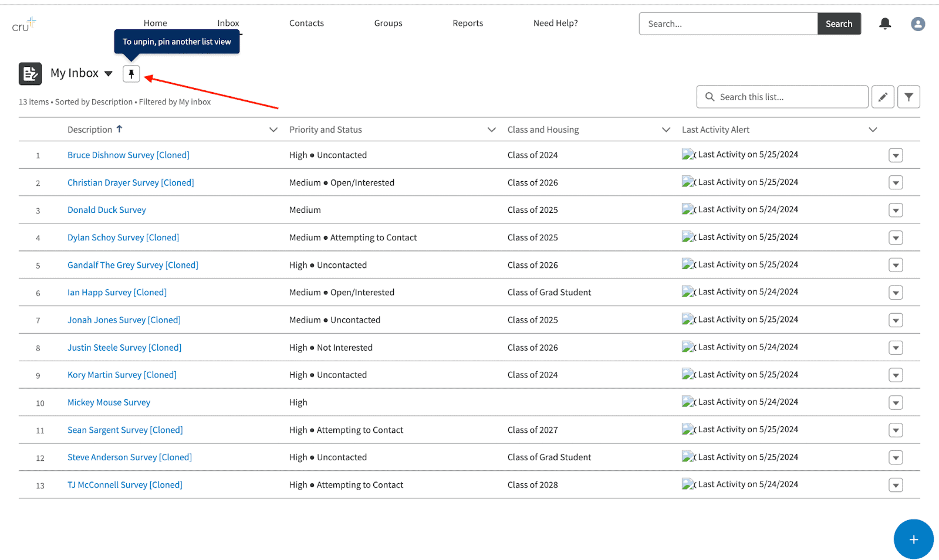Open the user profile avatar
The image size is (939, 560).
[918, 23]
